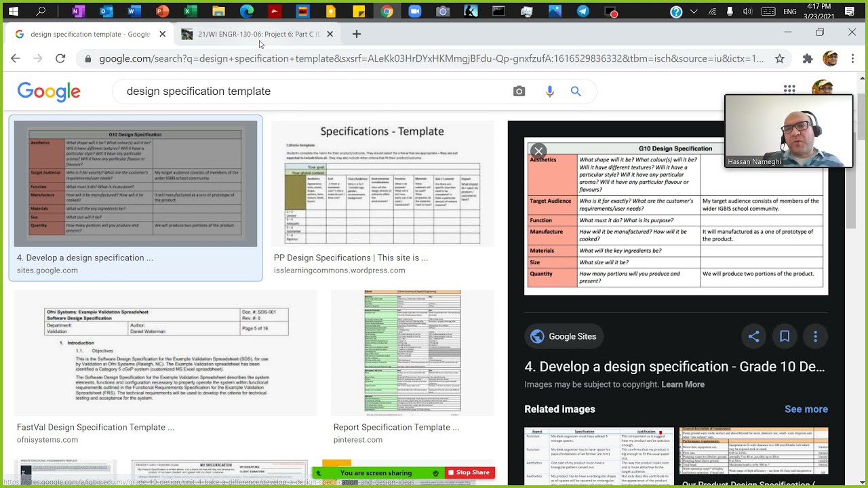The image size is (868, 488).
Task: Reload the current Google search page
Action: 60,59
